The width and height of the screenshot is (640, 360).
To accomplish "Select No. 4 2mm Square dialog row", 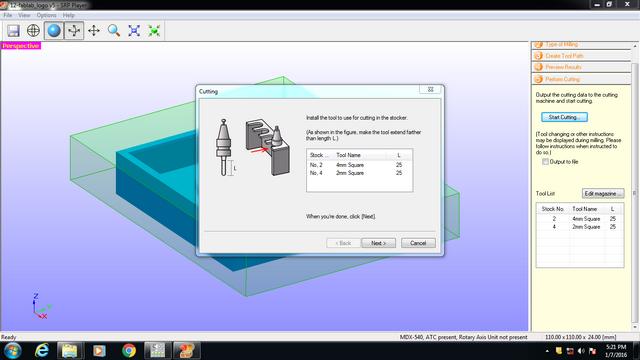I will click(x=359, y=173).
